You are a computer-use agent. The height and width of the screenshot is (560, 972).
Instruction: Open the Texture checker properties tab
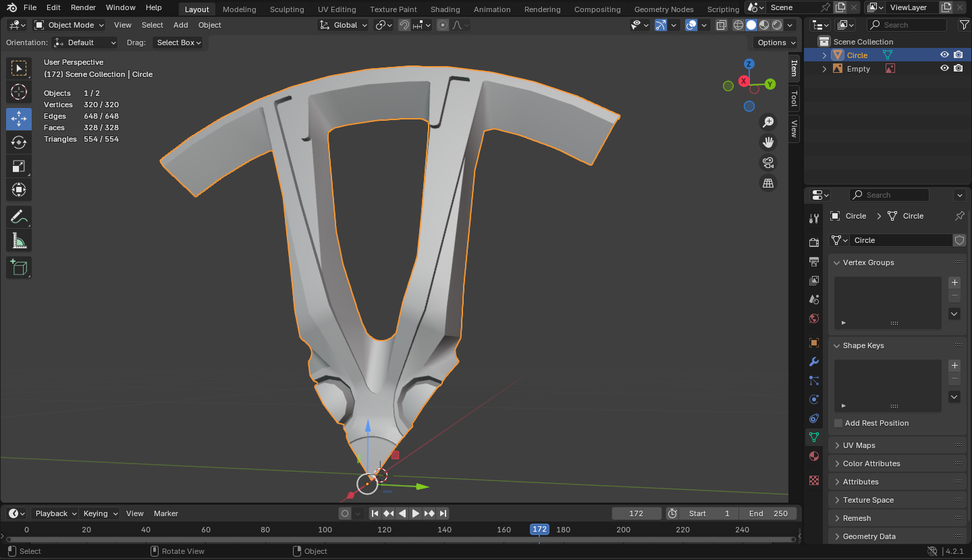[x=814, y=480]
